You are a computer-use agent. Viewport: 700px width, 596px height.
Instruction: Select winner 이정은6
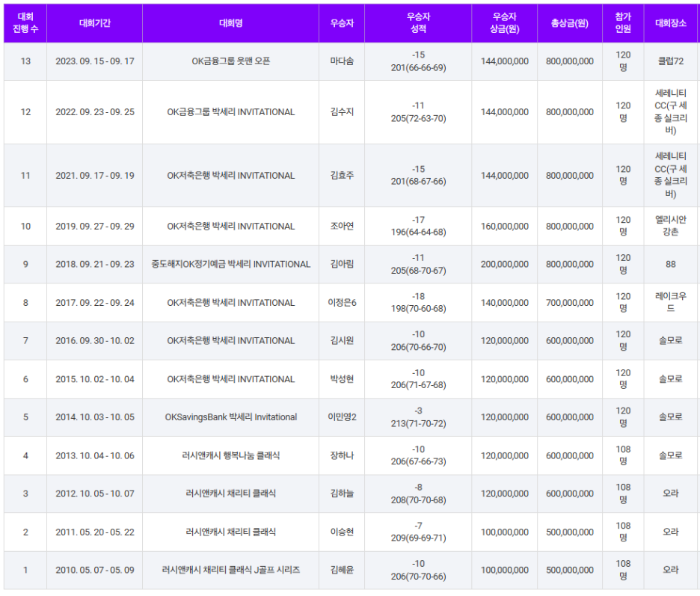[x=342, y=303]
